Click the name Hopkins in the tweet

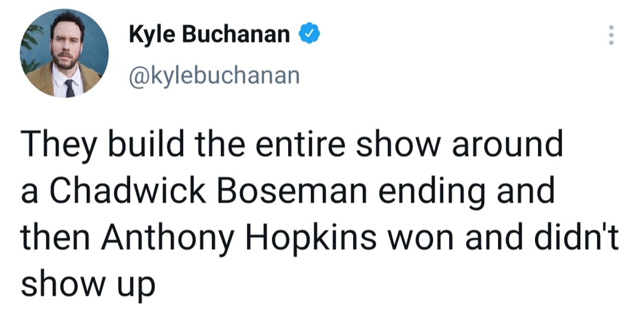(x=310, y=237)
